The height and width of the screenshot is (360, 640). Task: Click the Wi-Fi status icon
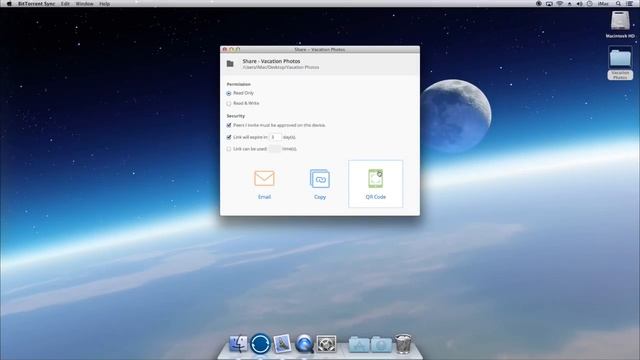(560, 4)
